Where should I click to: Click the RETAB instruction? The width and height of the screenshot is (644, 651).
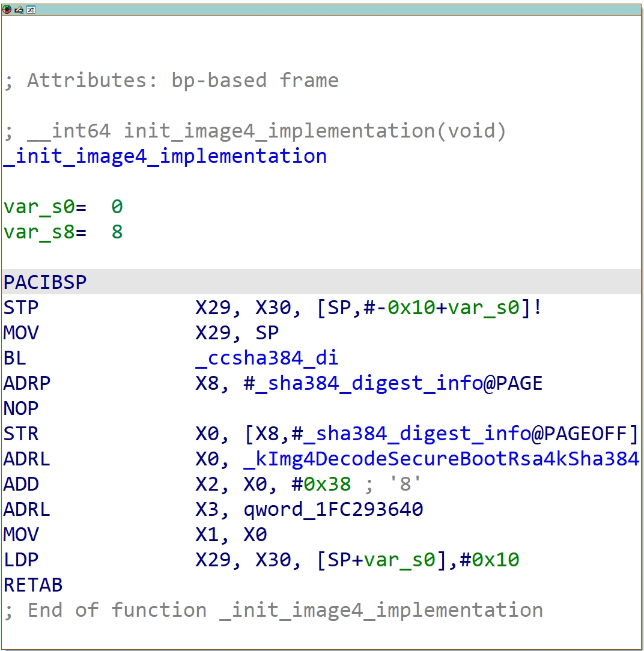point(33,585)
